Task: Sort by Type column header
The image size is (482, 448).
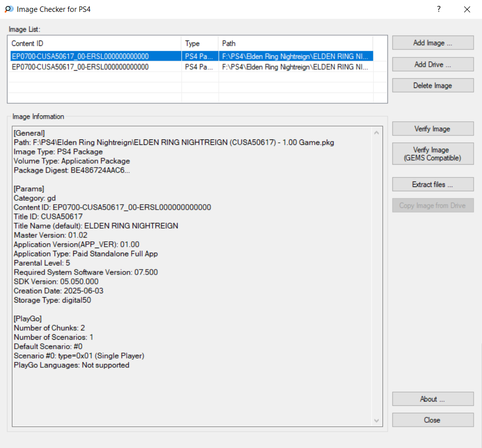Action: [200, 44]
